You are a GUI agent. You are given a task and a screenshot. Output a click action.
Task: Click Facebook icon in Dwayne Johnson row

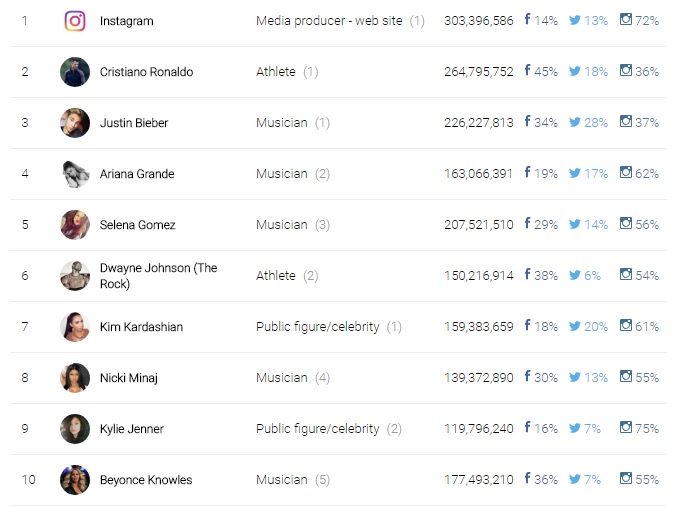tap(527, 274)
